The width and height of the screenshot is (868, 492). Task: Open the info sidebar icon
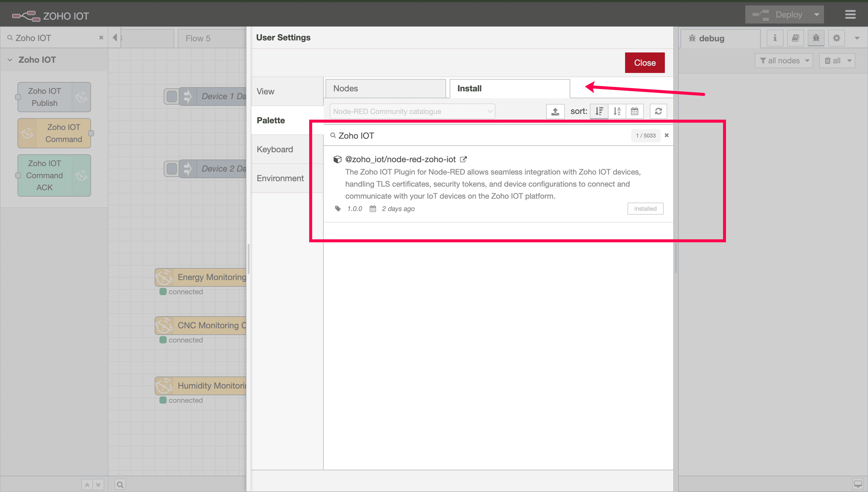[775, 38]
